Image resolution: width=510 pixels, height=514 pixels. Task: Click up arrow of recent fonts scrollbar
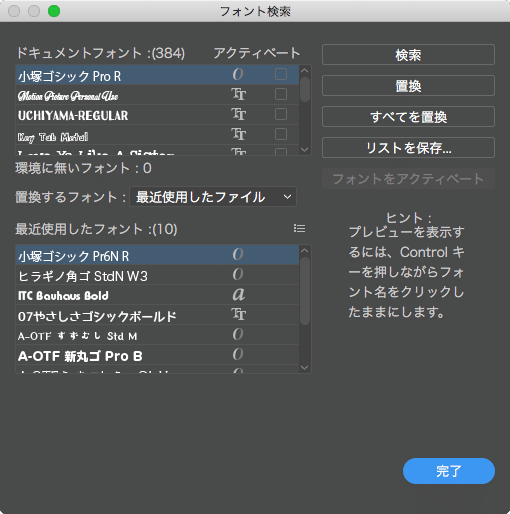tap(305, 250)
